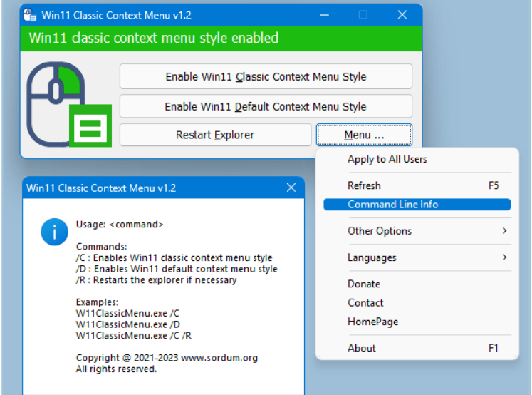The image size is (532, 395).
Task: Click the blue info icon in the dialog
Action: click(54, 232)
